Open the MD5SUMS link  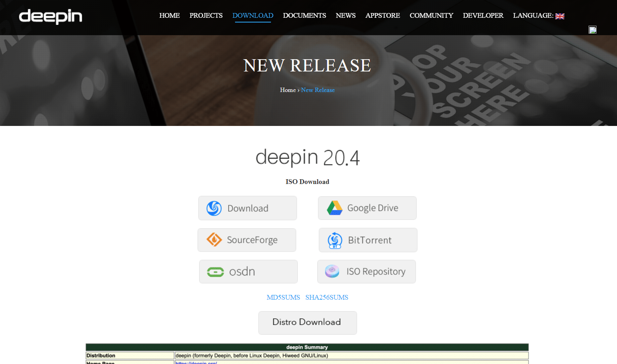[283, 297]
